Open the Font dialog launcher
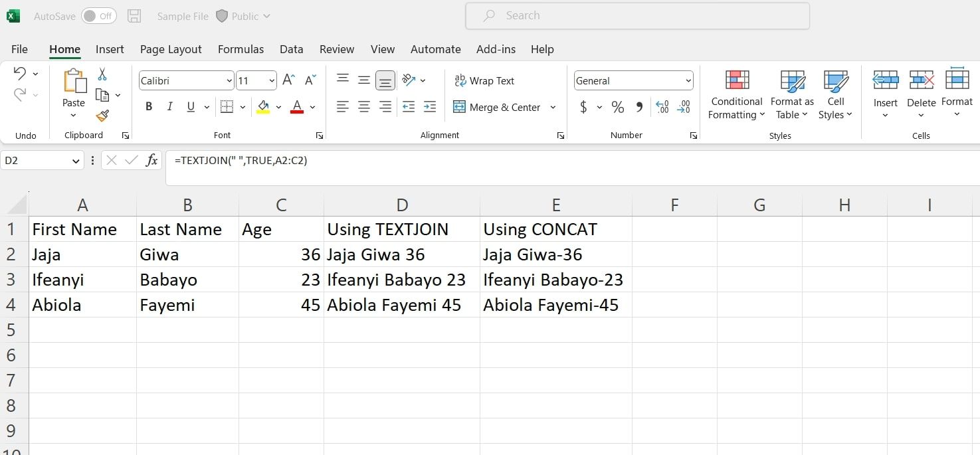Screen dimensions: 980x455 point(320,136)
